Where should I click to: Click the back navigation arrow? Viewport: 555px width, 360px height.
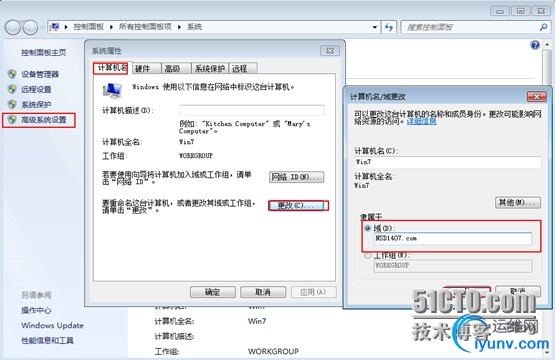point(13,27)
